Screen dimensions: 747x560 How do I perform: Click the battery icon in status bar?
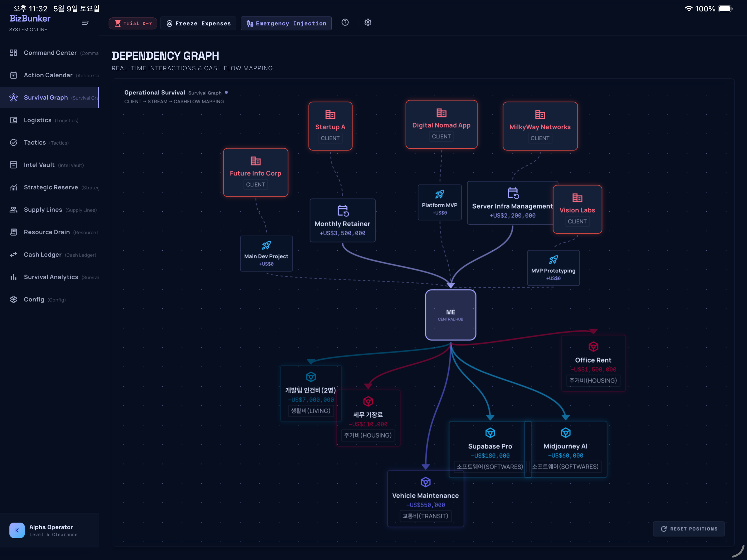725,9
